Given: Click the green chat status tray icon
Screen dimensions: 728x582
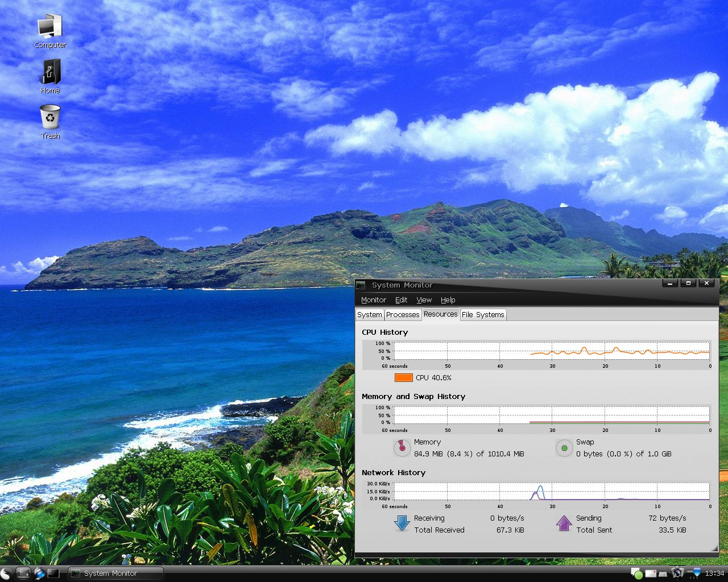Looking at the screenshot, I should click(x=637, y=573).
